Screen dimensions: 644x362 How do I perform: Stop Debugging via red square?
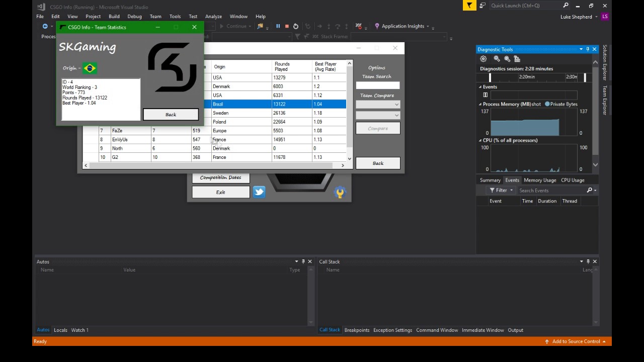(x=287, y=26)
